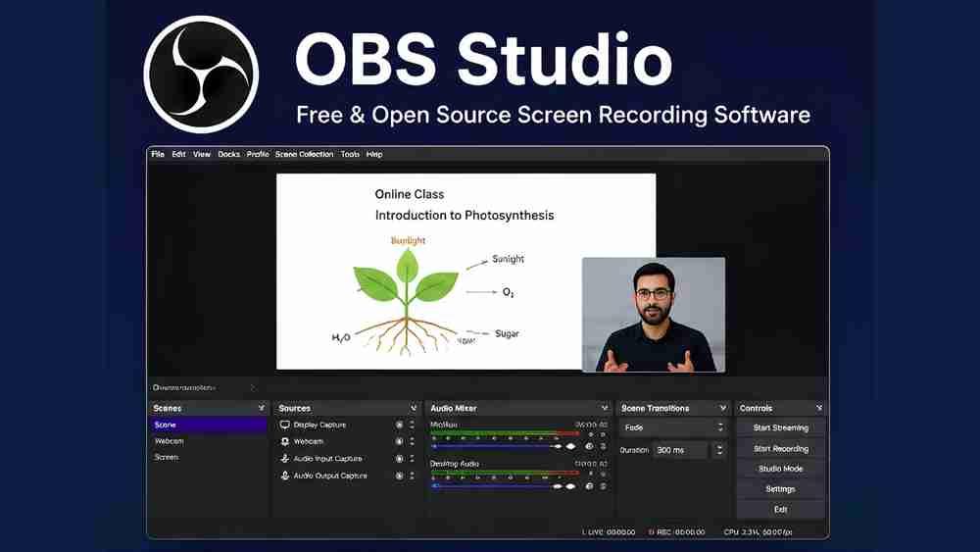The width and height of the screenshot is (980, 552).
Task: Click the control beside Webcam's eye icon
Action: tap(412, 441)
